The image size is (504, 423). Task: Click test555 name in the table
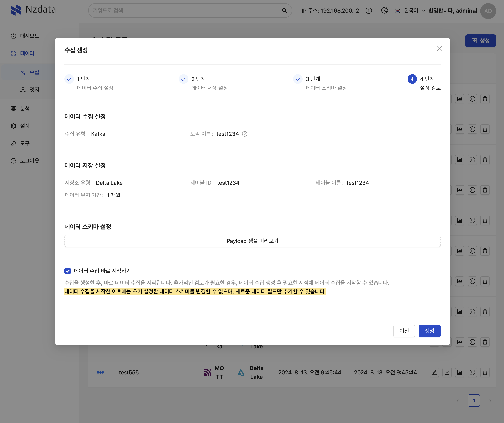coord(129,372)
